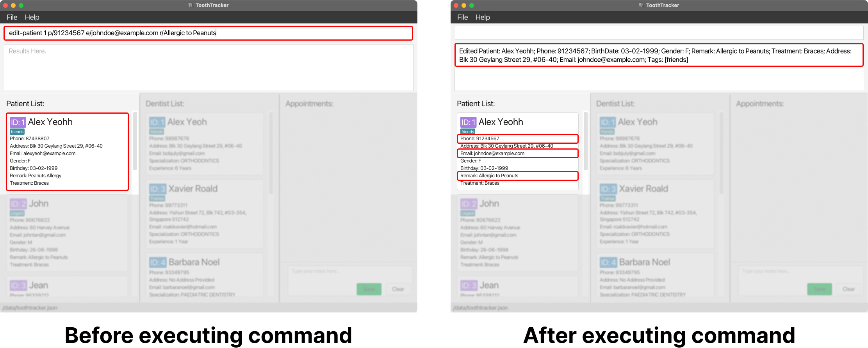Click the green Save button in right window
Viewport: 868px width, 348px height.
pyautogui.click(x=820, y=289)
